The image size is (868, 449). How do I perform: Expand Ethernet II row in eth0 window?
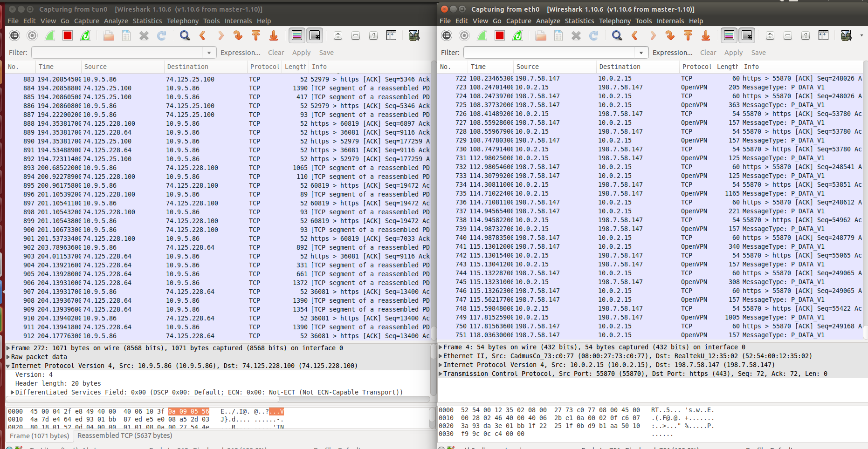pyautogui.click(x=441, y=356)
